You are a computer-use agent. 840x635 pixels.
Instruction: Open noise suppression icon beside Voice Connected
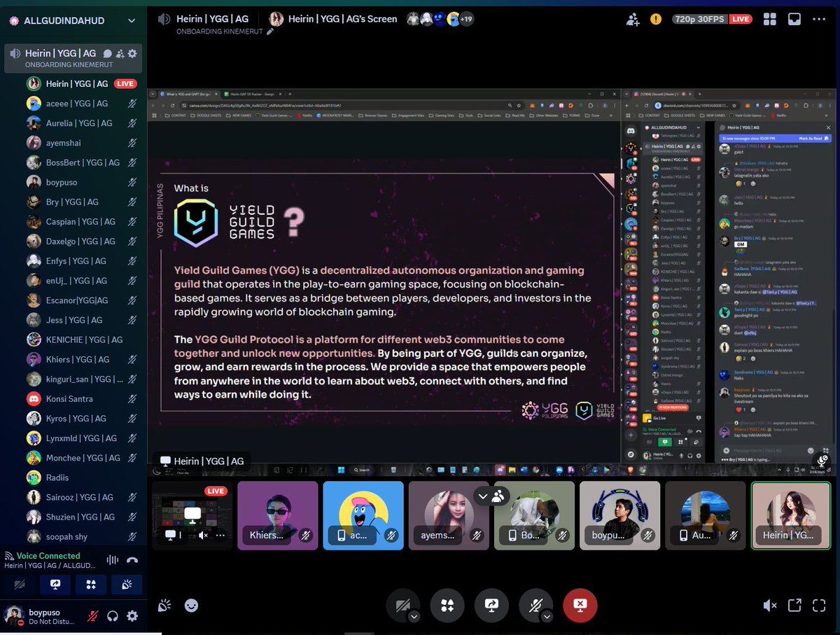(x=112, y=560)
